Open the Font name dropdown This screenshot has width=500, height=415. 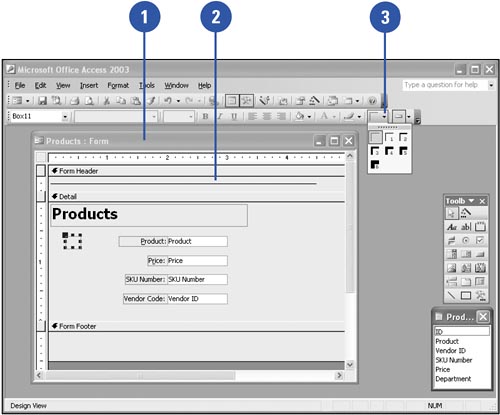(x=154, y=117)
